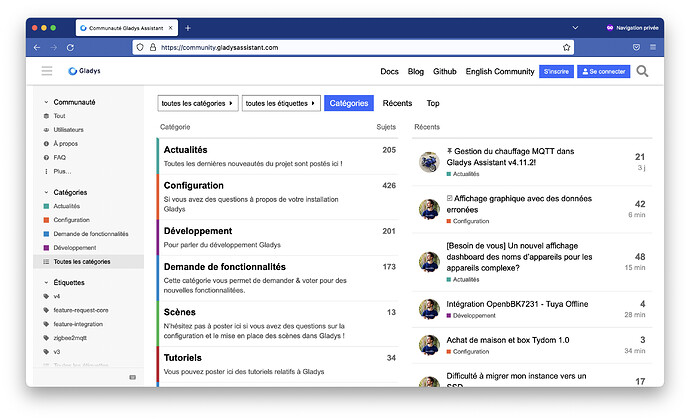Select Actualités teal color category in sidebar
The width and height of the screenshot is (690, 420).
point(66,206)
